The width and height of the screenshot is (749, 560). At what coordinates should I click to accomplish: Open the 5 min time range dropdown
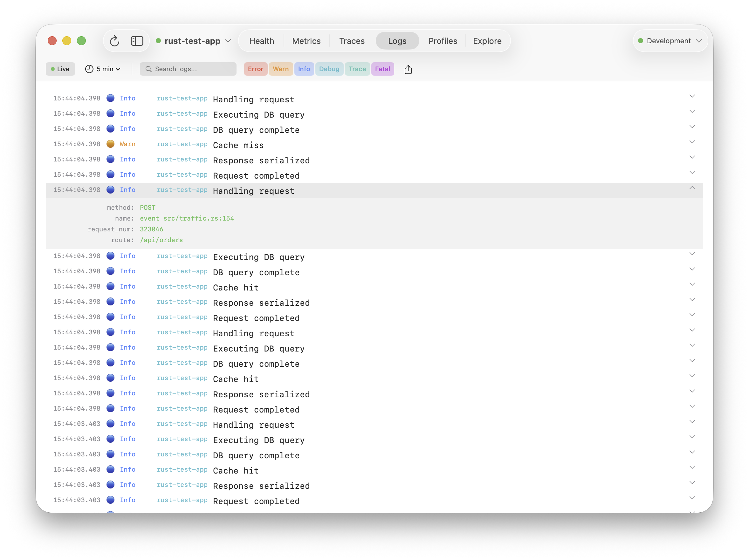click(107, 69)
